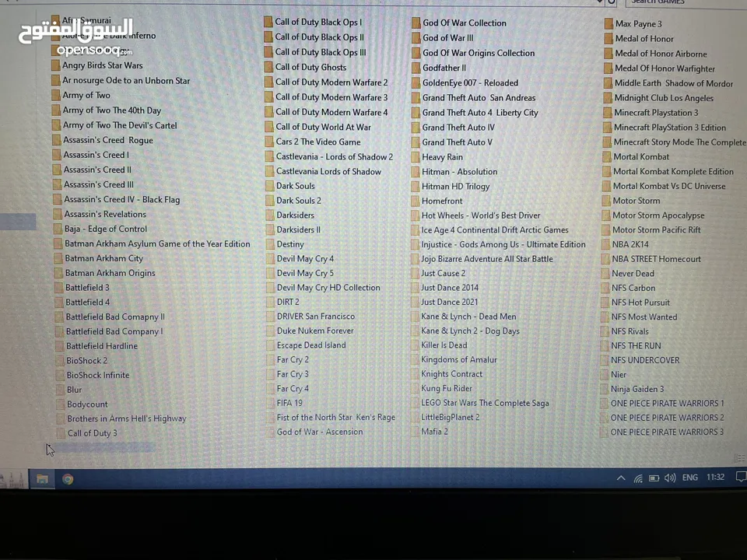Screen dimensions: 747x560
Task: Open the speaker volume icon
Action: click(670, 478)
